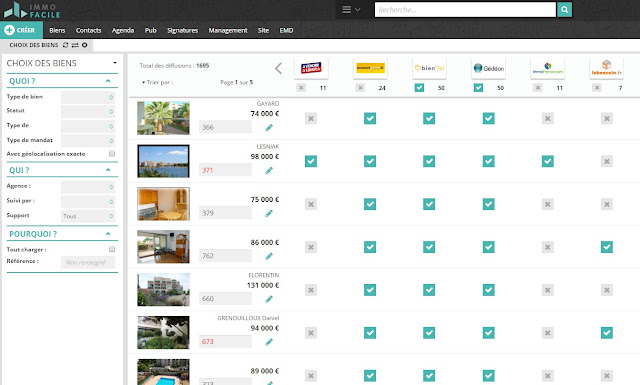Click the pencil icon for the 86 000 € listing
Image resolution: width=640 pixels, height=385 pixels.
[269, 256]
